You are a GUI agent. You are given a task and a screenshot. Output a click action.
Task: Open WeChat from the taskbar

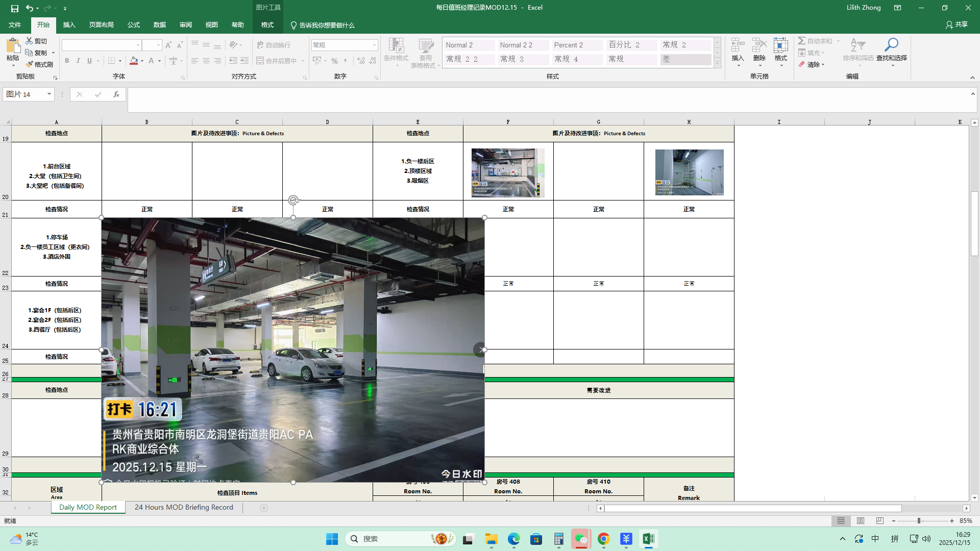pos(581,539)
